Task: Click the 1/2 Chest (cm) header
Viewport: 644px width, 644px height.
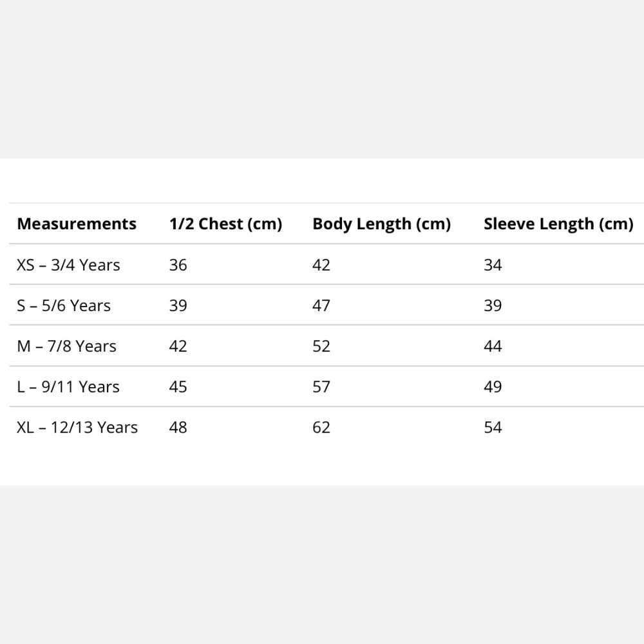Action: coord(225,224)
